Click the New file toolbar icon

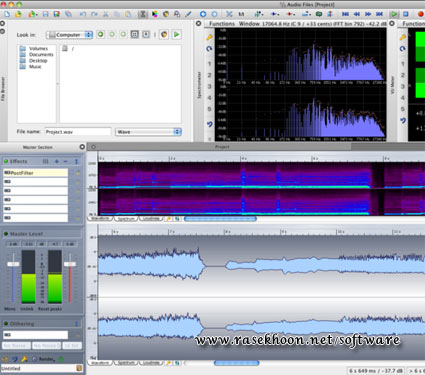[7, 14]
